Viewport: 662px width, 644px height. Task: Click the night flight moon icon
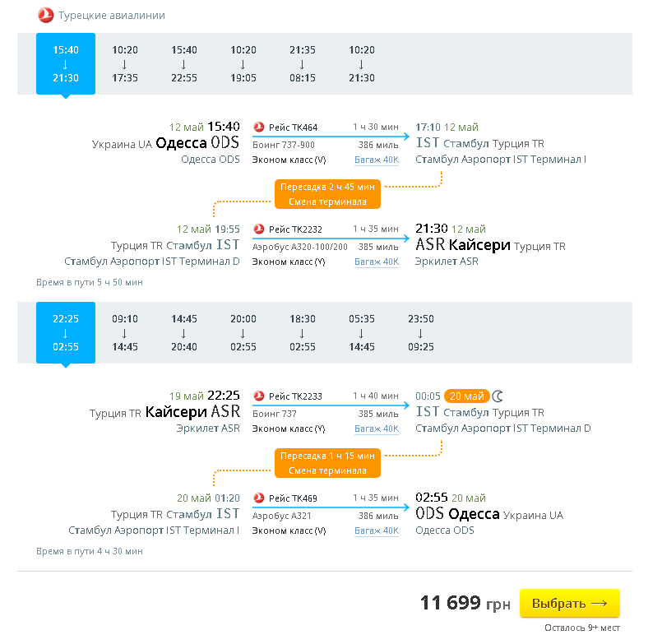[x=498, y=396]
